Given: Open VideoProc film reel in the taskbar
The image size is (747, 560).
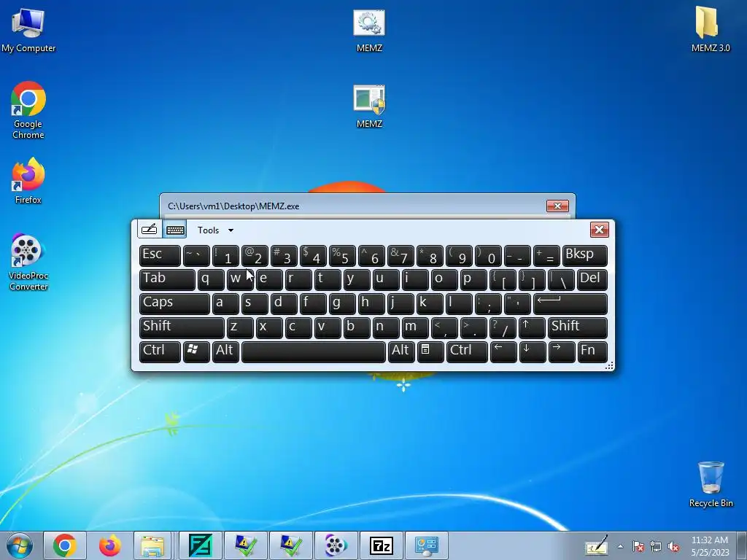Looking at the screenshot, I should 336,545.
